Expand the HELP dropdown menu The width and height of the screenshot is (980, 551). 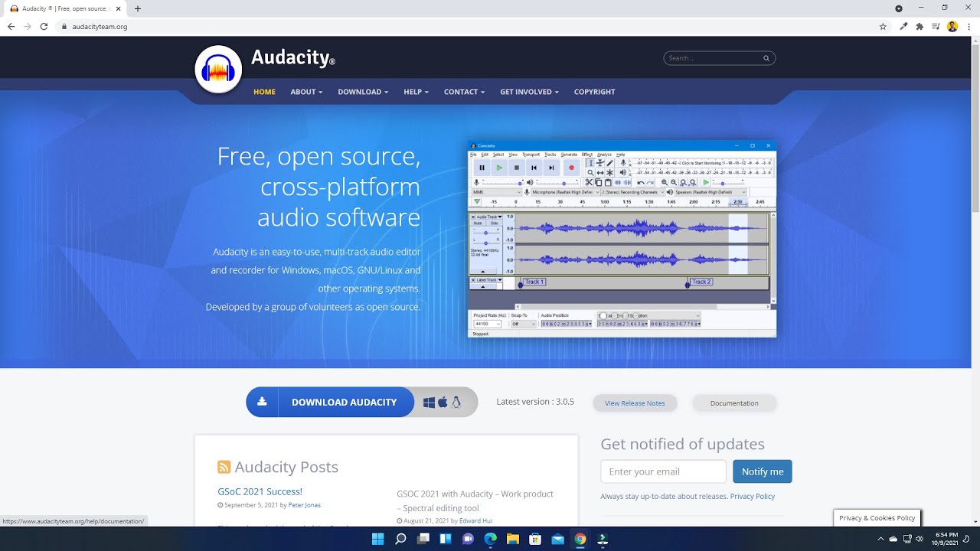pyautogui.click(x=416, y=92)
